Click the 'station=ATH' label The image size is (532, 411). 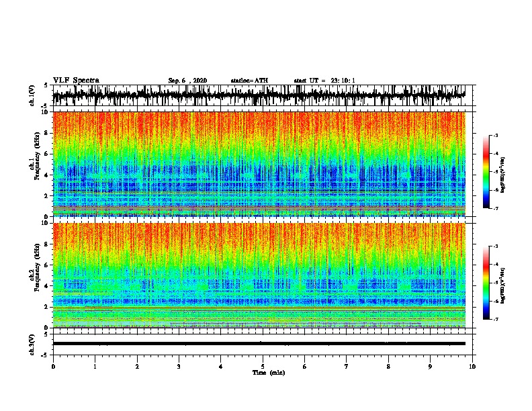pyautogui.click(x=249, y=81)
